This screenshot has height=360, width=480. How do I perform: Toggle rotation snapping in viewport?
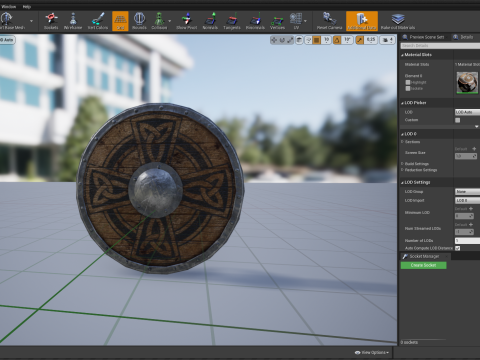pos(337,40)
